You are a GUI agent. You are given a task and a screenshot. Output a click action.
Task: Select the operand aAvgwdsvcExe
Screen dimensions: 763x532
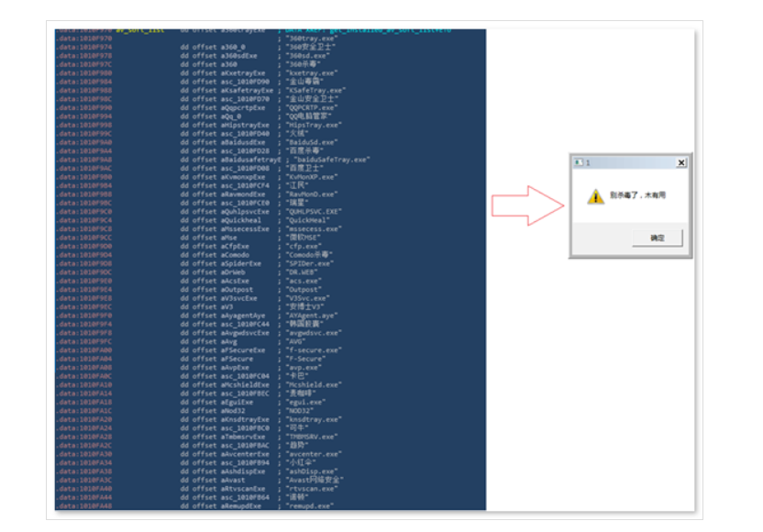245,333
